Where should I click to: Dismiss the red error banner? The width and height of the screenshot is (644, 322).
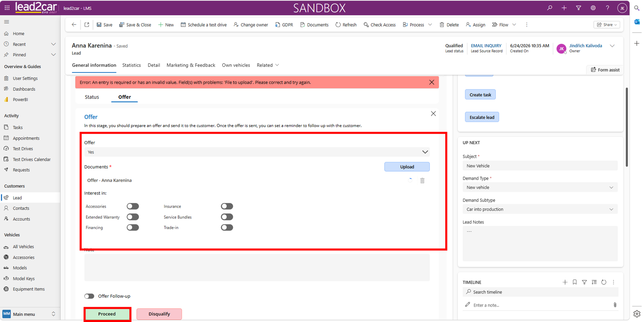(x=431, y=82)
